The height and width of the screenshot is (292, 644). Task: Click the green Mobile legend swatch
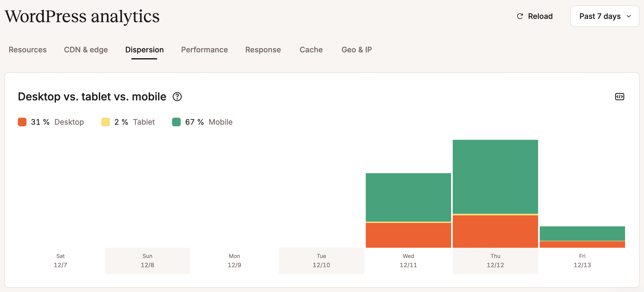point(176,122)
